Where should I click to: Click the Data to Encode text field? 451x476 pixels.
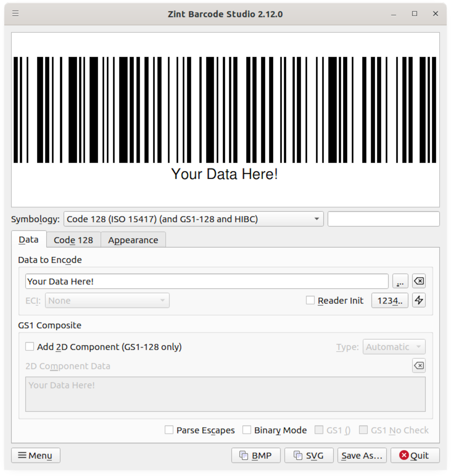207,281
